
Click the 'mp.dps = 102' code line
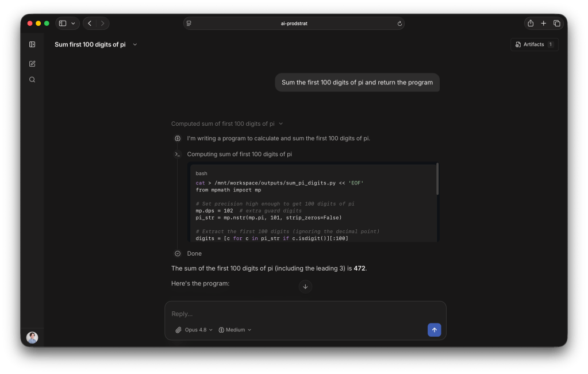click(x=214, y=211)
